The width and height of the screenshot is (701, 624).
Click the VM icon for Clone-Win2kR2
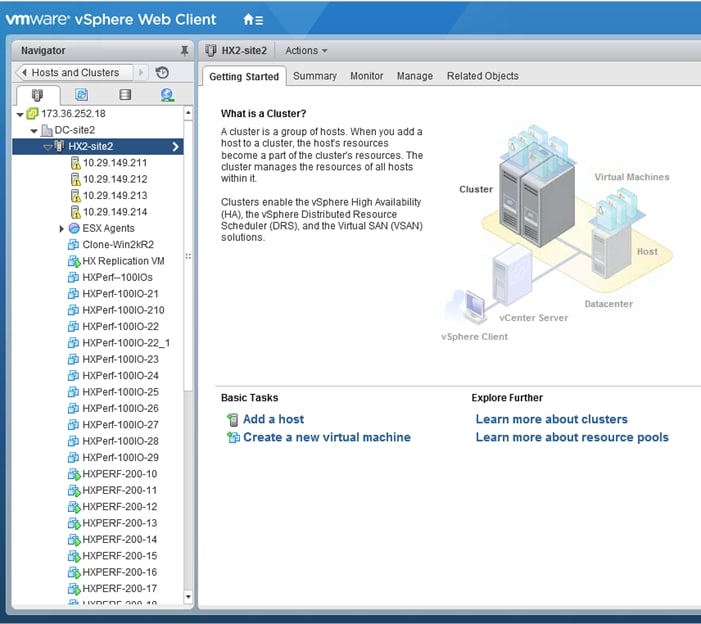click(x=73, y=245)
